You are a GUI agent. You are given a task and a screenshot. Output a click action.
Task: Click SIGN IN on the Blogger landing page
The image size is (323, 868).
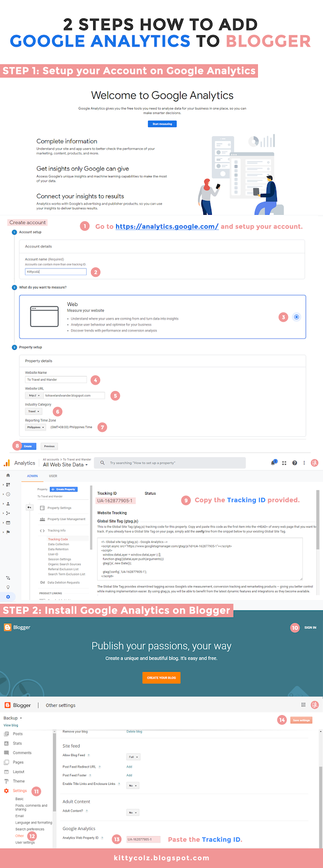(x=310, y=628)
